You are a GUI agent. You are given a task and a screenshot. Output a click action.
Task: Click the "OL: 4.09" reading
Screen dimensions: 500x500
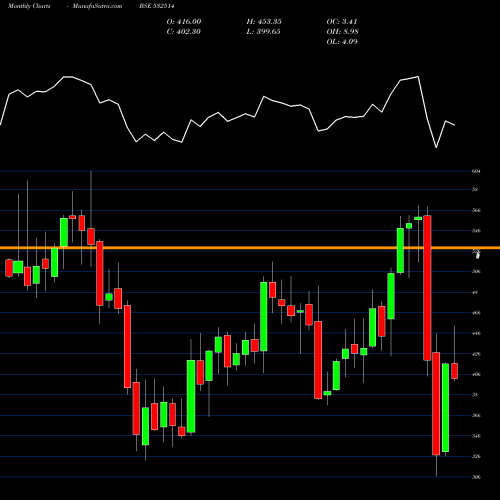click(x=342, y=41)
